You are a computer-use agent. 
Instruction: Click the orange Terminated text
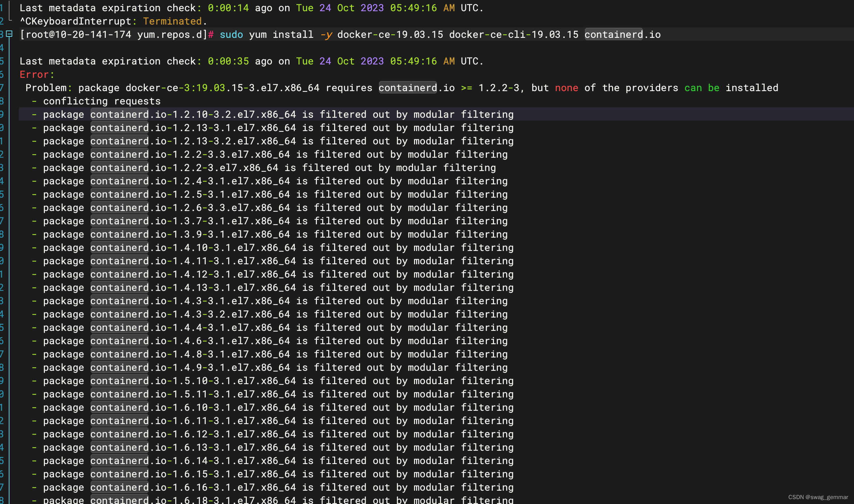point(172,21)
